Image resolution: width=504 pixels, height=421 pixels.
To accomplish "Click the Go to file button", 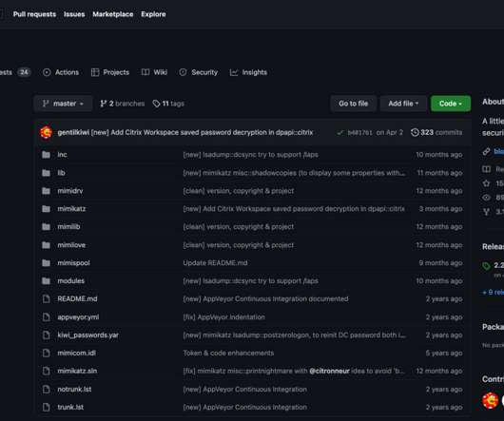I will [353, 104].
